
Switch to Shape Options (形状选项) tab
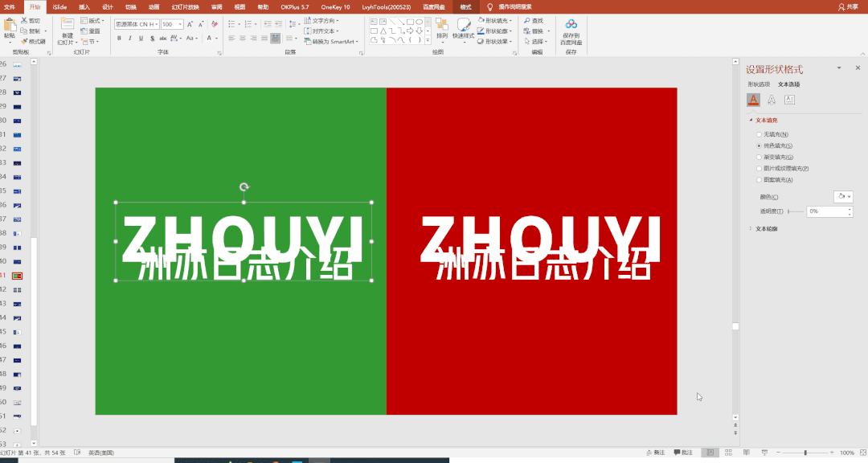click(x=758, y=84)
